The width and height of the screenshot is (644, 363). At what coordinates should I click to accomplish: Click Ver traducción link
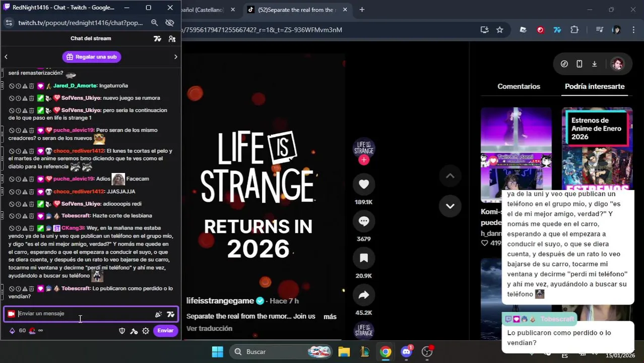click(209, 329)
